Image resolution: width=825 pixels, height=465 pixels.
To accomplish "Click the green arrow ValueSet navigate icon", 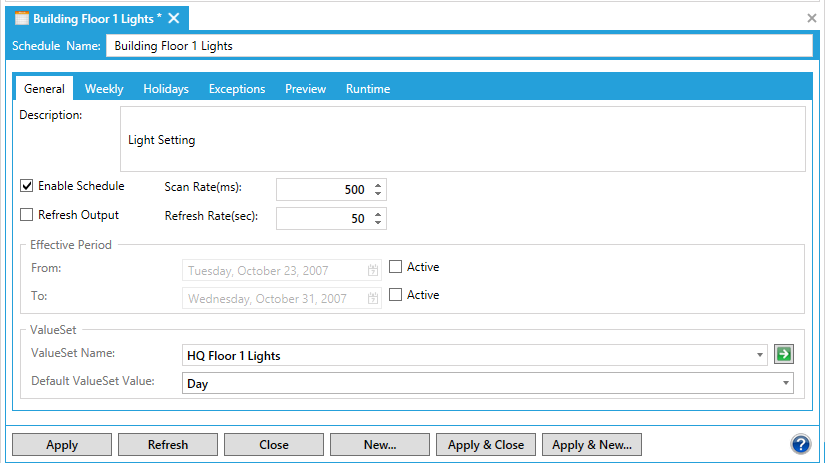I will point(785,354).
